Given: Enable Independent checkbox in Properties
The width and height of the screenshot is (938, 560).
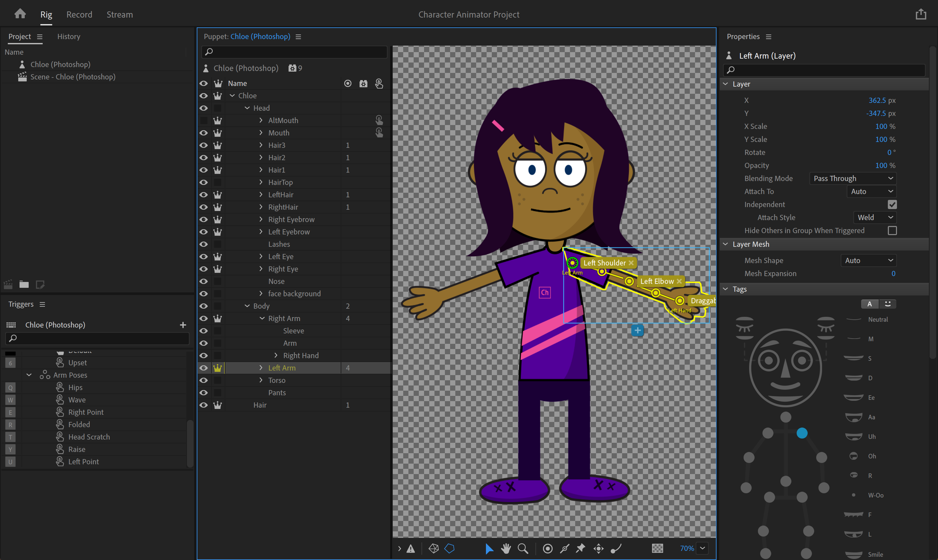Looking at the screenshot, I should tap(893, 204).
